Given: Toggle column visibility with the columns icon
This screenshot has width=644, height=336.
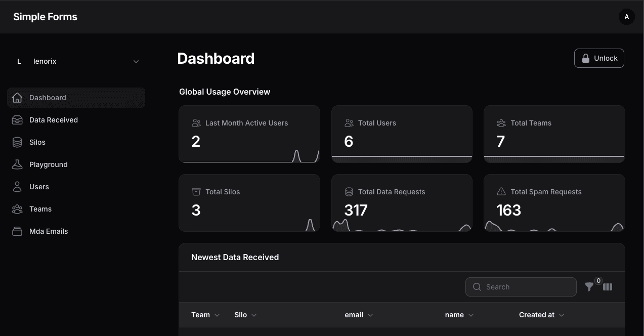Looking at the screenshot, I should (608, 287).
